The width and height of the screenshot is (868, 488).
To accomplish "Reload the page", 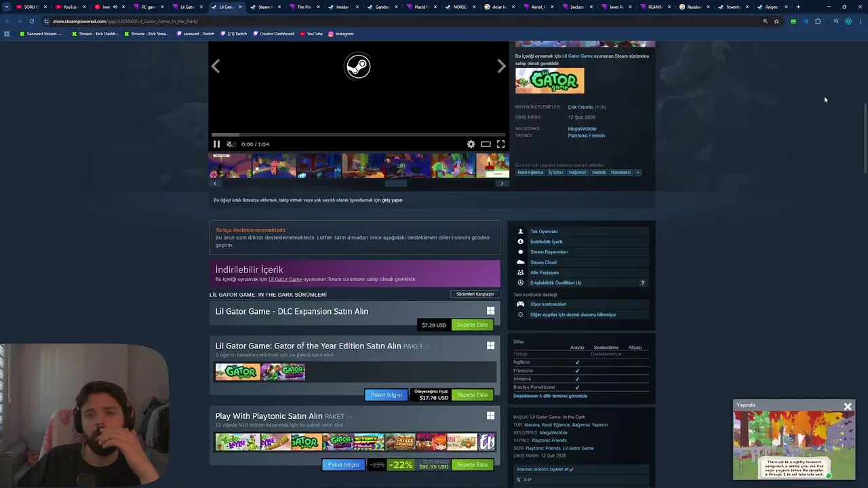I will tap(31, 21).
